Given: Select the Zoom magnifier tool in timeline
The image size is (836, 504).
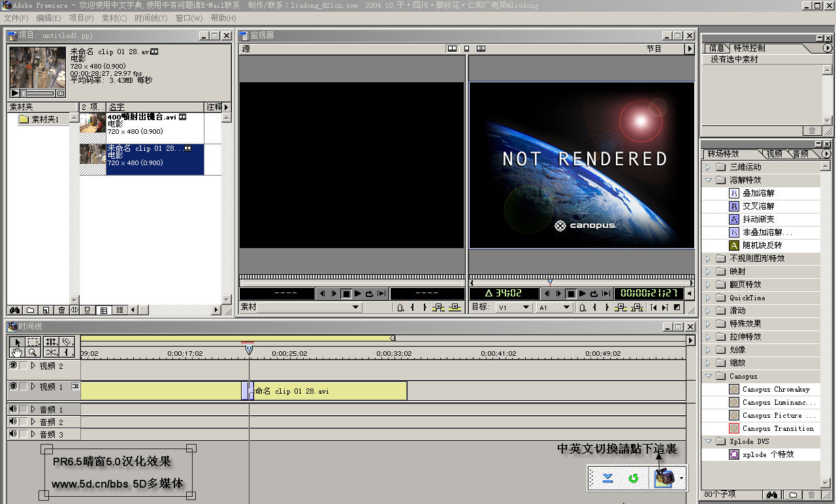Looking at the screenshot, I should [33, 353].
